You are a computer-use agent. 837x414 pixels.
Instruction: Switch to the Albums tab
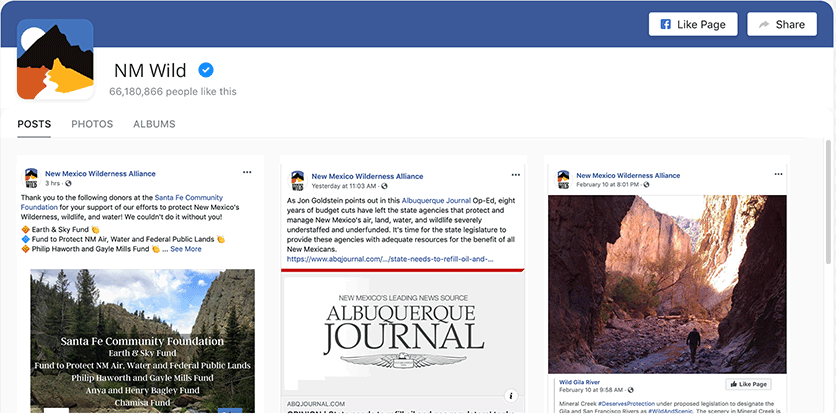pos(154,124)
